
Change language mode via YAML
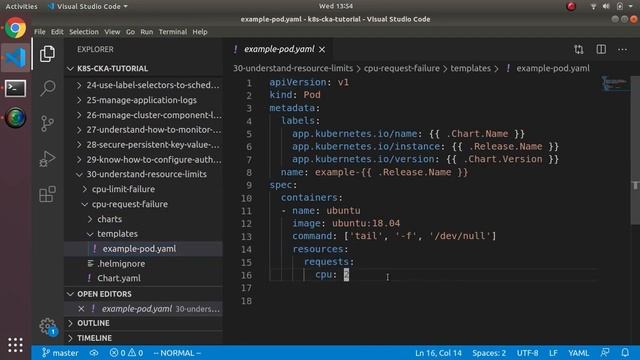point(578,353)
